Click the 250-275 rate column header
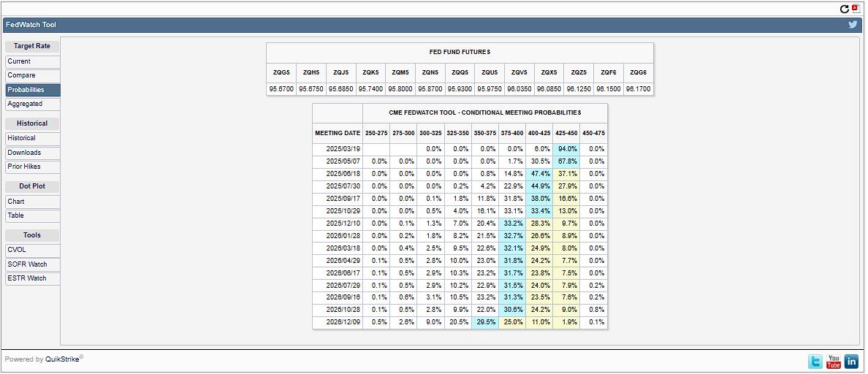Image resolution: width=868 pixels, height=374 pixels. (376, 133)
